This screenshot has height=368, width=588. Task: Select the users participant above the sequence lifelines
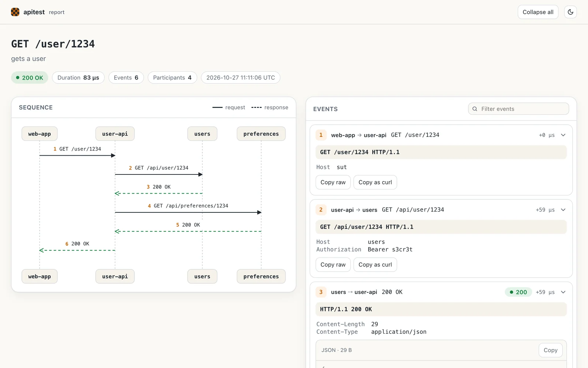202,134
